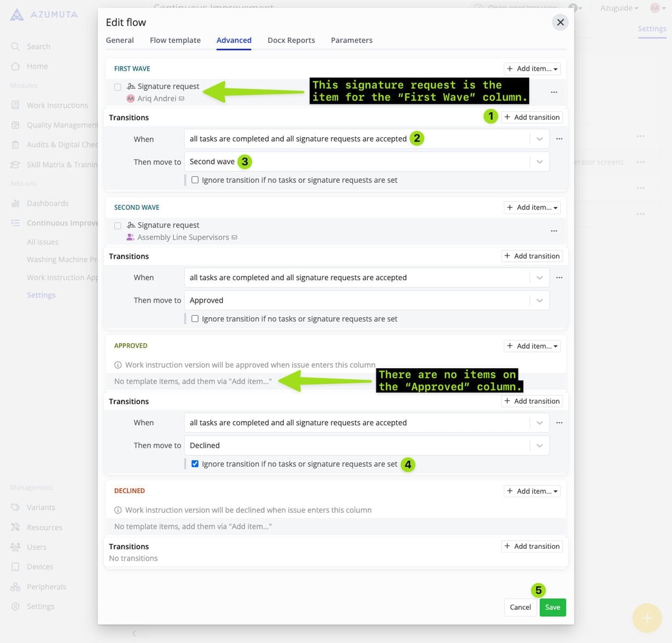Switch to the Flow template tab
The height and width of the screenshot is (643, 672).
(x=175, y=40)
